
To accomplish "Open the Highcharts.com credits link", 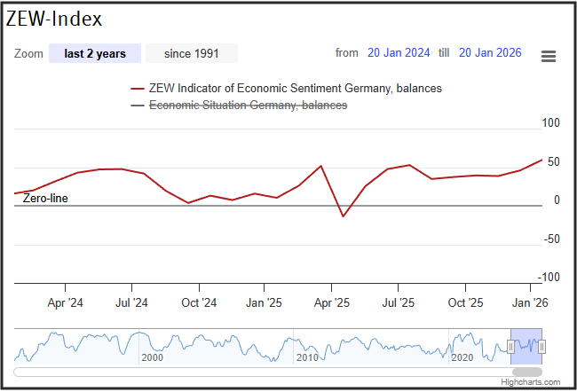I will tap(530, 382).
